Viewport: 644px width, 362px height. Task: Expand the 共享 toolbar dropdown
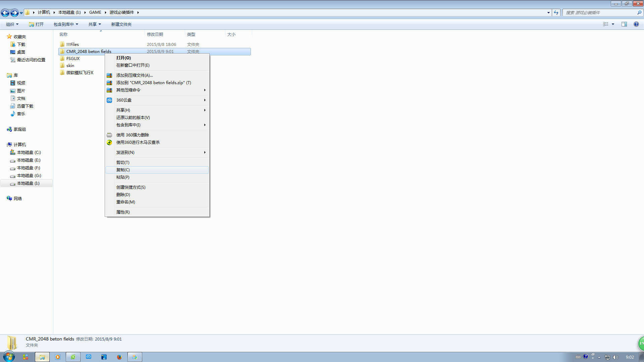(x=95, y=24)
